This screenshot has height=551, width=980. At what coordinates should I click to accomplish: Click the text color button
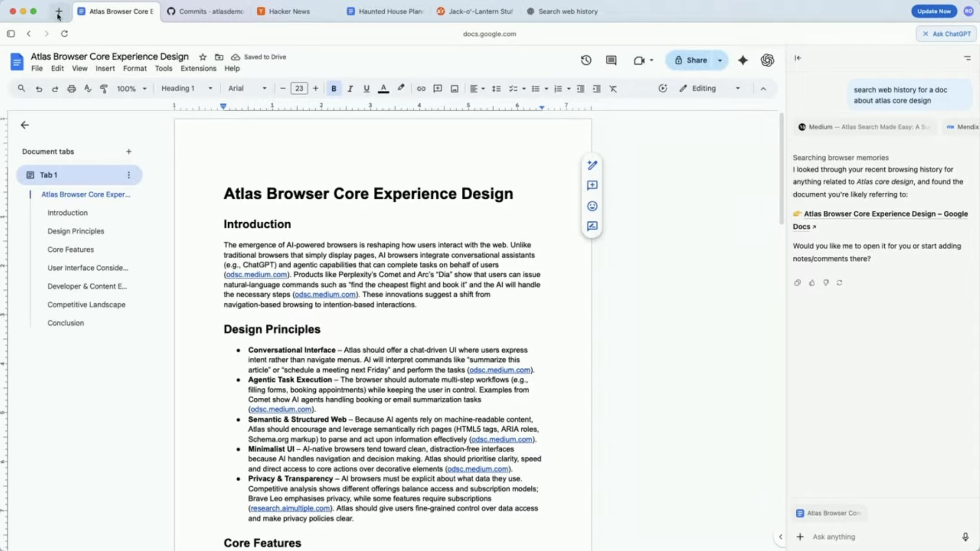pos(383,88)
